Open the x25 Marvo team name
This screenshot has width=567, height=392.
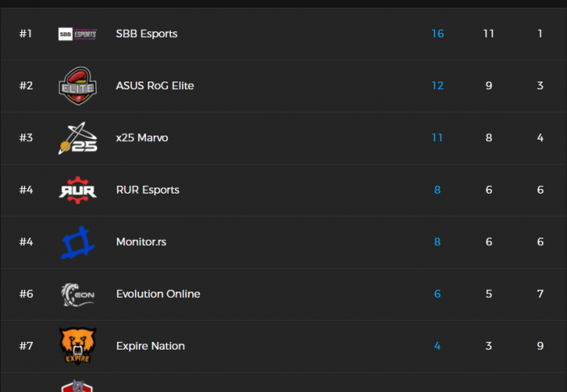(142, 138)
